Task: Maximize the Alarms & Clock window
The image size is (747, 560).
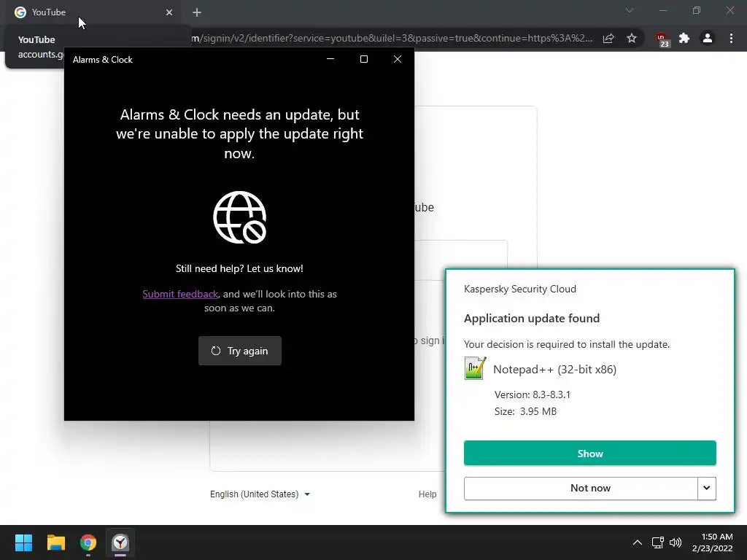Action: (364, 59)
